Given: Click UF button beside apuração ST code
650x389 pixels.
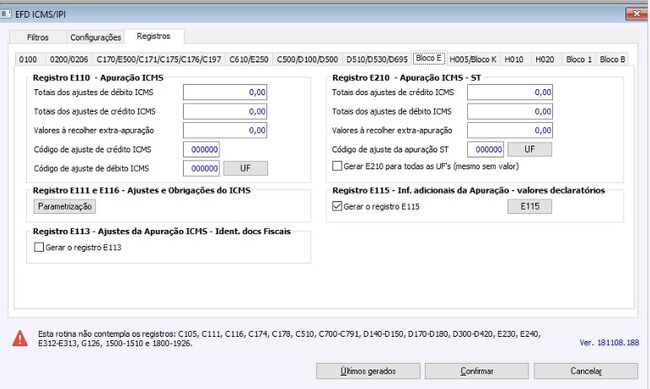Looking at the screenshot, I should click(530, 149).
